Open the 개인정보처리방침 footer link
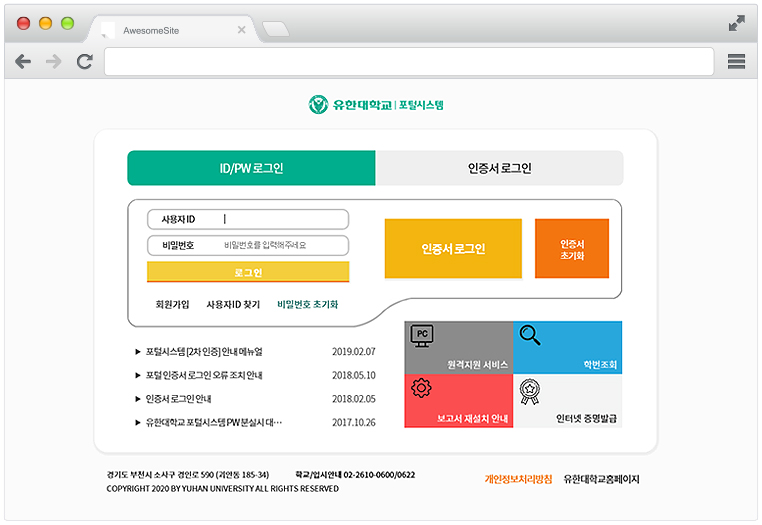Screen dimensions: 762x525 pos(518,479)
